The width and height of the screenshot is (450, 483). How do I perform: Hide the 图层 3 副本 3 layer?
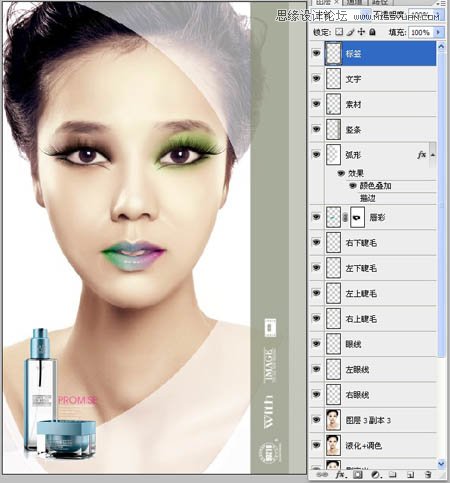coord(316,420)
